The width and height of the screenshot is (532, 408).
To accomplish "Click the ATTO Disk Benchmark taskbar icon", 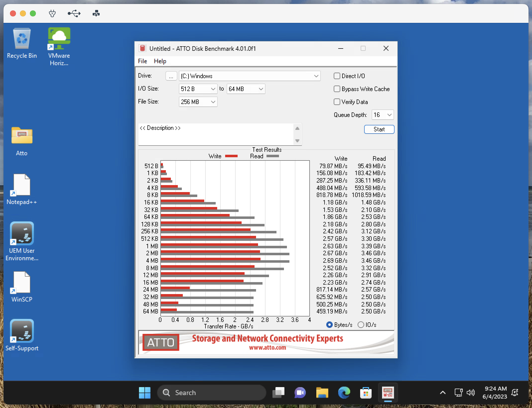I will pyautogui.click(x=388, y=393).
